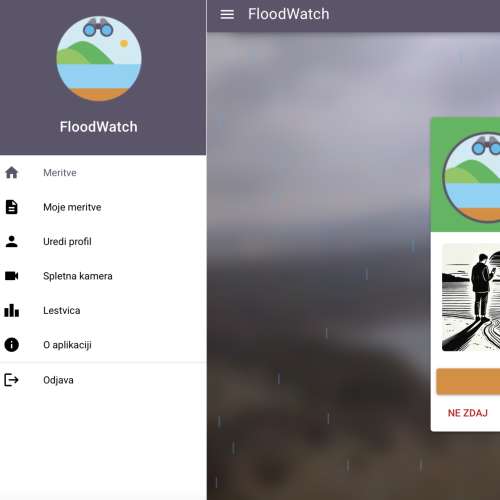Click the FloodWatch logo in drawer header
The image size is (500, 500).
point(99,59)
